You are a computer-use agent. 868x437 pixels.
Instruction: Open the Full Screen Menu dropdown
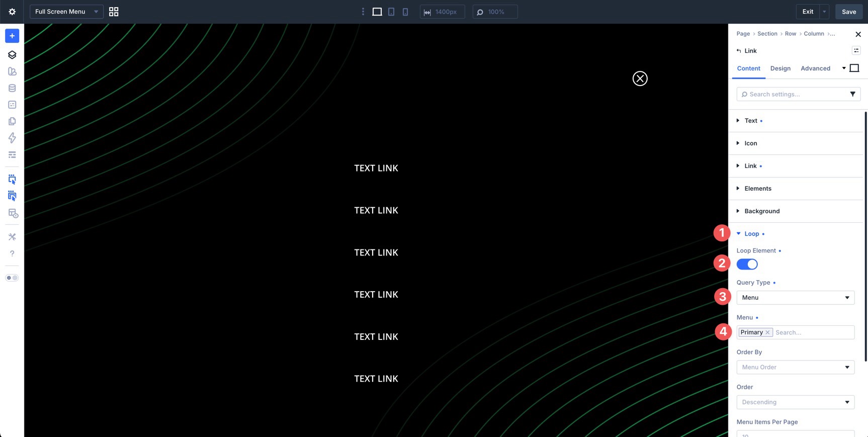point(66,12)
